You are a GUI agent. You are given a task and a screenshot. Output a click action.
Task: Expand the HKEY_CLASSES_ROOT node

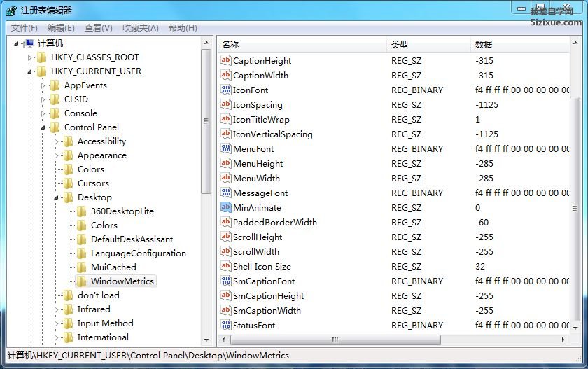tap(29, 57)
